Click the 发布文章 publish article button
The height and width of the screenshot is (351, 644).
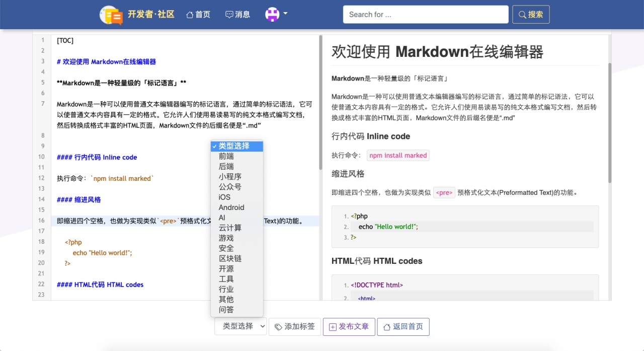[x=349, y=326]
